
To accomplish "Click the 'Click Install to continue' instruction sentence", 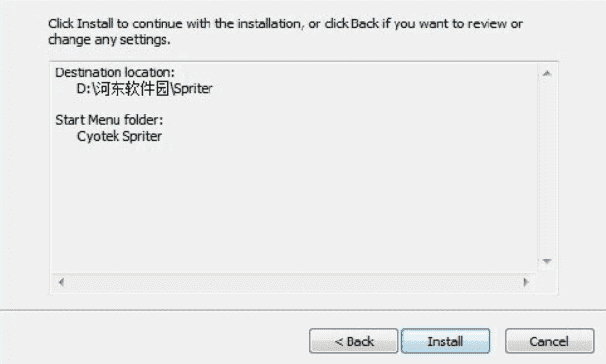I will tap(285, 23).
